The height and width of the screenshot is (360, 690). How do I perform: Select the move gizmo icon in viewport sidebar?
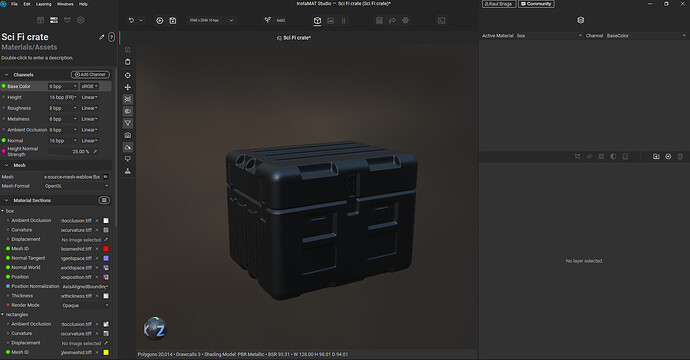click(x=128, y=87)
